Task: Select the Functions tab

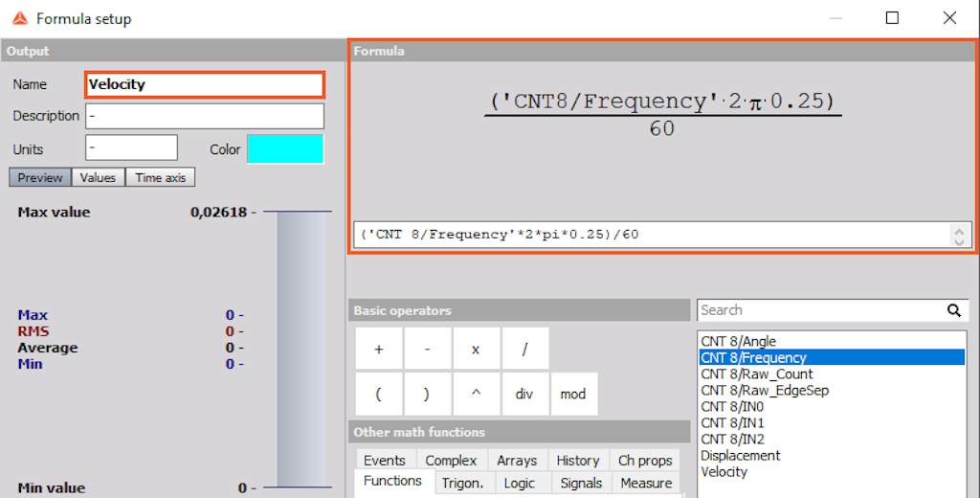Action: 393,481
